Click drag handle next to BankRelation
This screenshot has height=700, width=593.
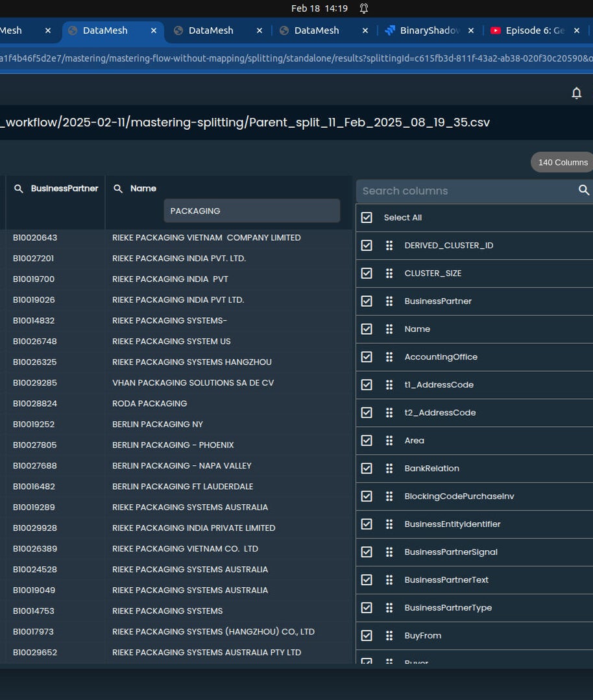point(389,468)
